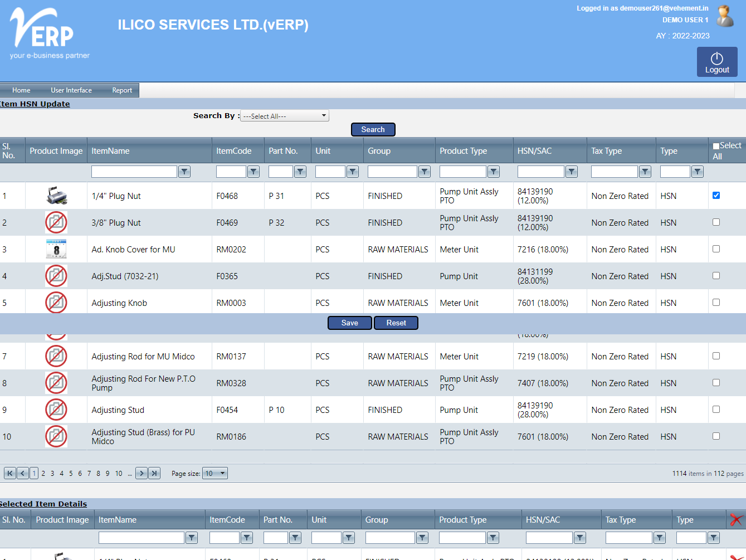
Task: Go to page 10 of the grid
Action: [119, 474]
